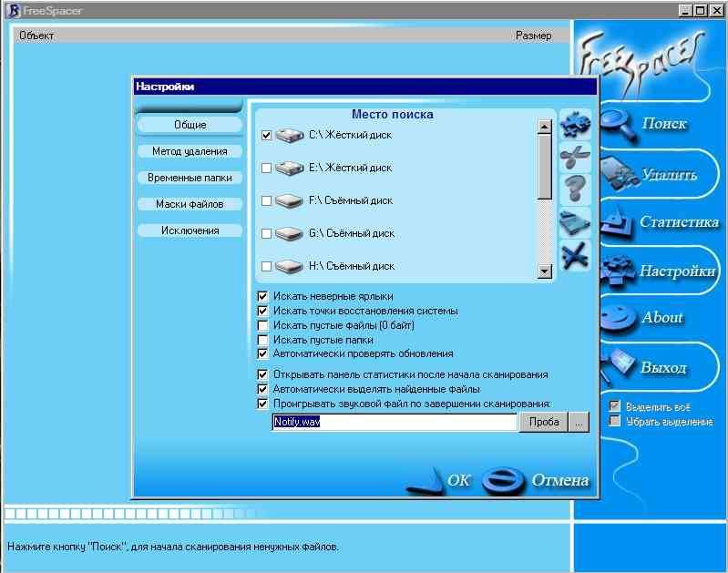Click the Notify.wav sound file field
The image size is (728, 573).
pos(394,423)
